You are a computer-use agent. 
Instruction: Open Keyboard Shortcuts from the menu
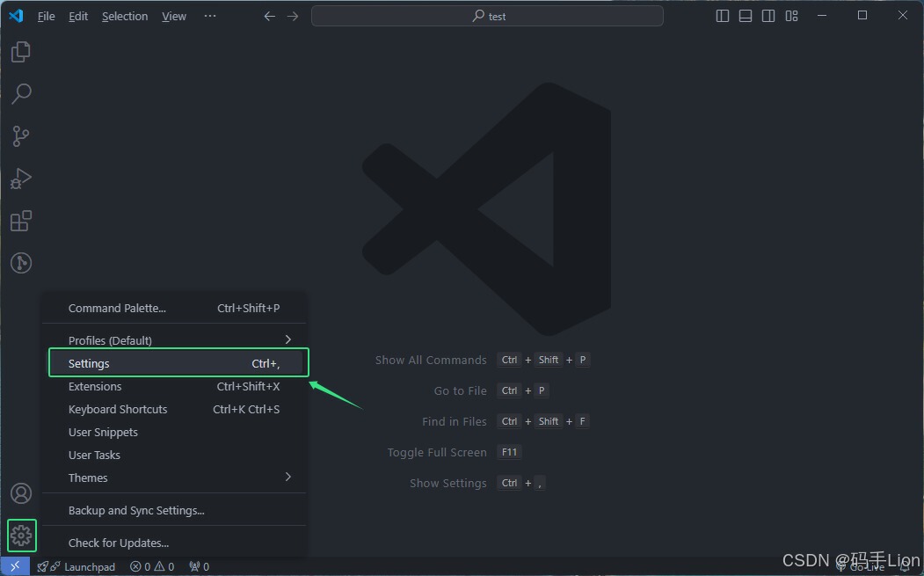[174, 409]
